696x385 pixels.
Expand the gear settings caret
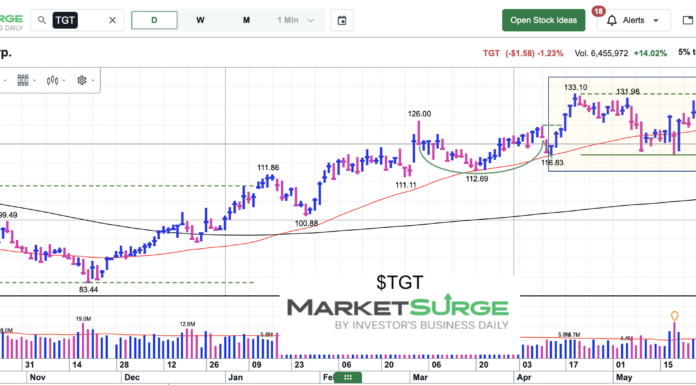tap(93, 81)
